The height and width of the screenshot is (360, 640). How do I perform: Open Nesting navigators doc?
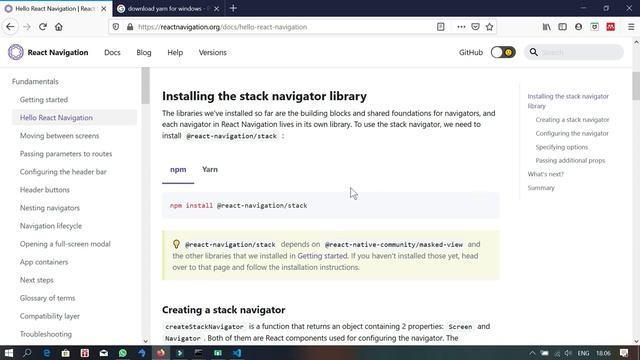pyautogui.click(x=50, y=208)
